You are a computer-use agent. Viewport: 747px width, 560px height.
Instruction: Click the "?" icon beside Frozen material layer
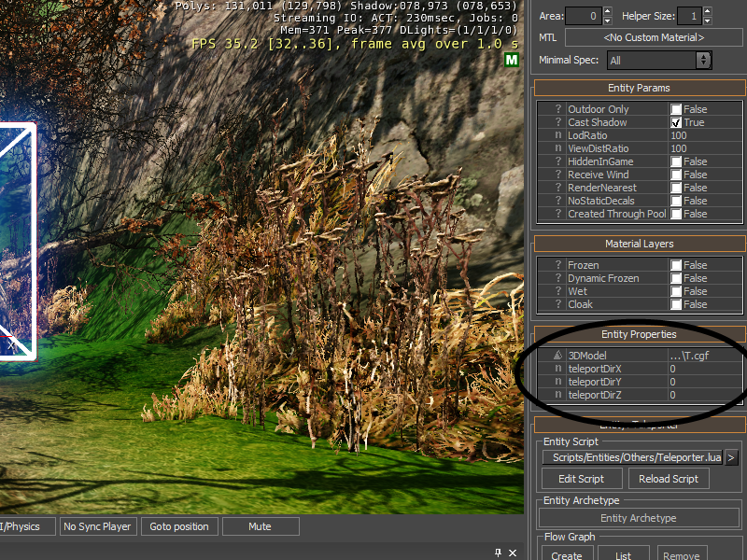coord(557,265)
